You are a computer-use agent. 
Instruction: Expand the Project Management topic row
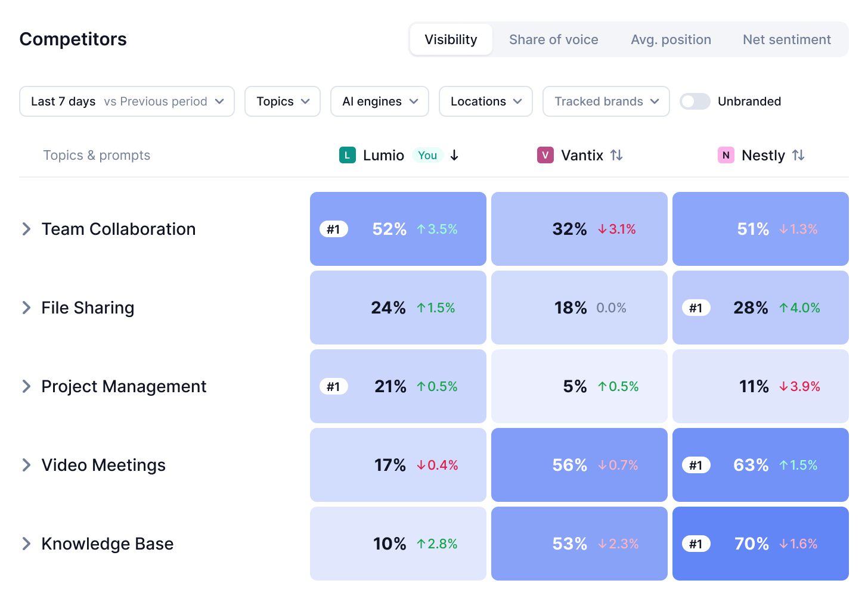click(26, 386)
